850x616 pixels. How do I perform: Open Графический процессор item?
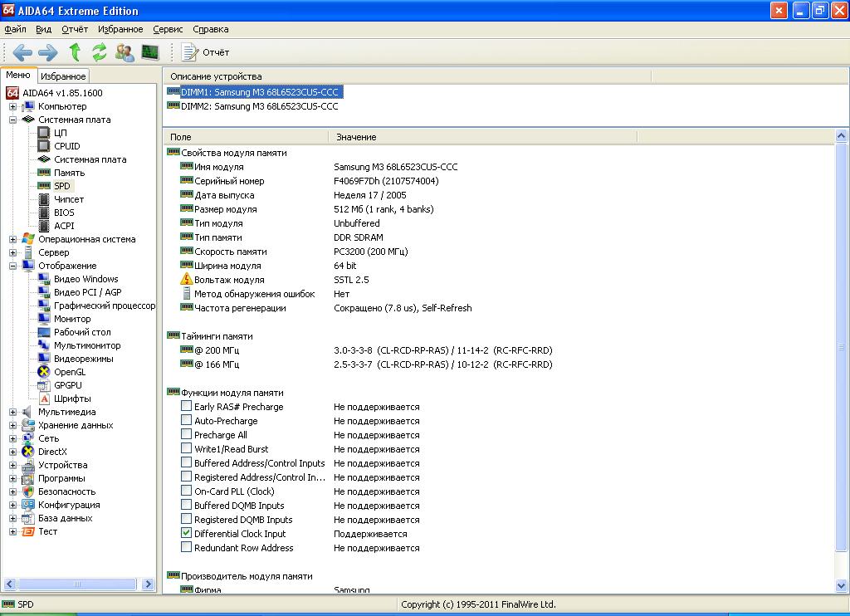[x=104, y=306]
